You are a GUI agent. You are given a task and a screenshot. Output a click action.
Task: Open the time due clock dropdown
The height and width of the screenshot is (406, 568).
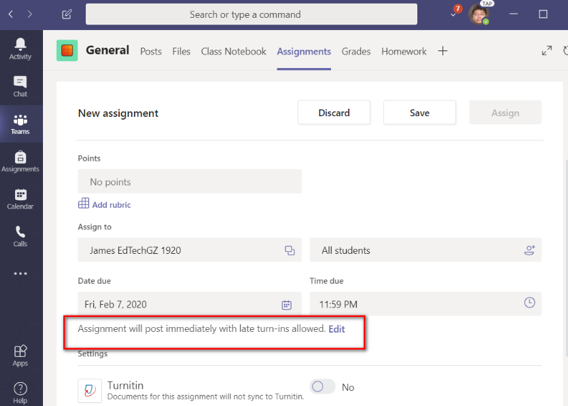coord(529,302)
